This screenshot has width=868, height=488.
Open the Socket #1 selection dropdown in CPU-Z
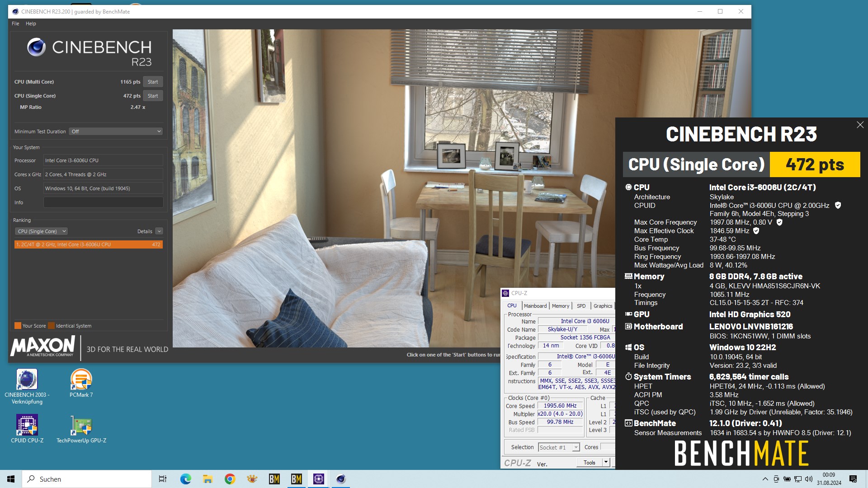tap(559, 447)
